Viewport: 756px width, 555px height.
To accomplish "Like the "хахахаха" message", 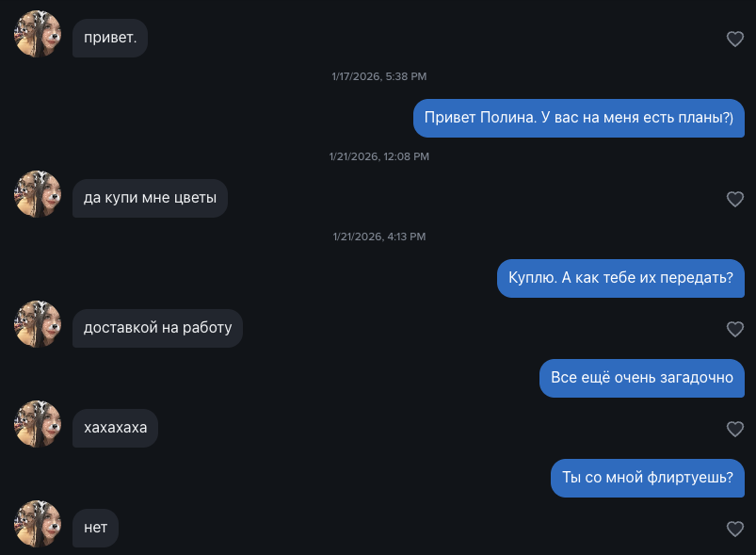I will pos(735,429).
